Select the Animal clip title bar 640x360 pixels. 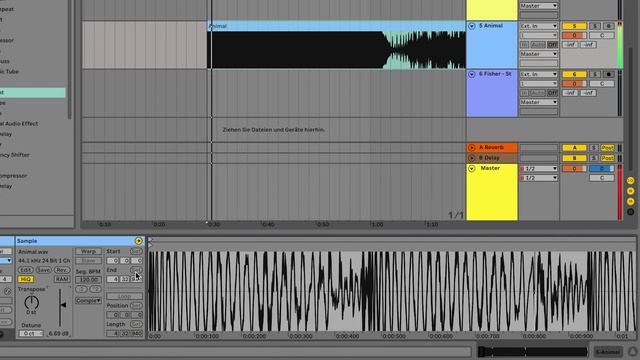[337, 26]
